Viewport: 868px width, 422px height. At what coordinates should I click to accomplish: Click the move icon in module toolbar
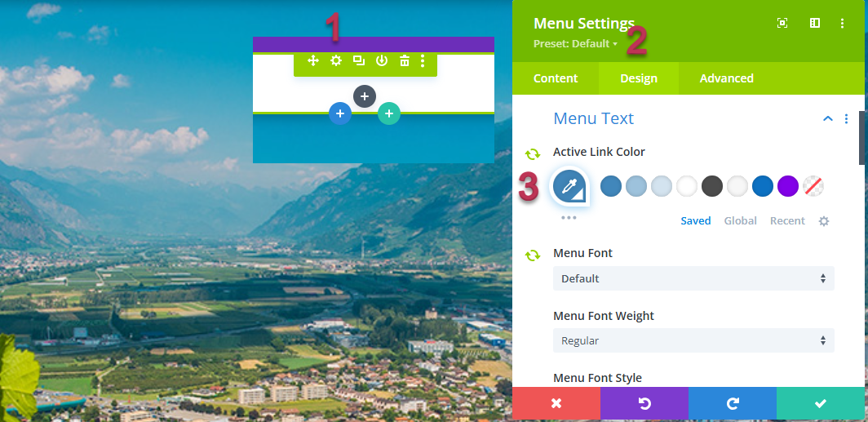pyautogui.click(x=313, y=61)
